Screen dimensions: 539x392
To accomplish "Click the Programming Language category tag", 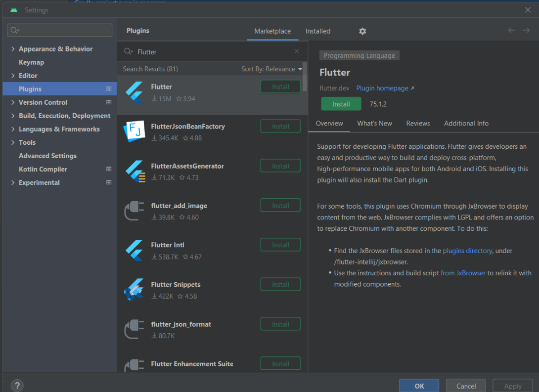I will tap(359, 56).
